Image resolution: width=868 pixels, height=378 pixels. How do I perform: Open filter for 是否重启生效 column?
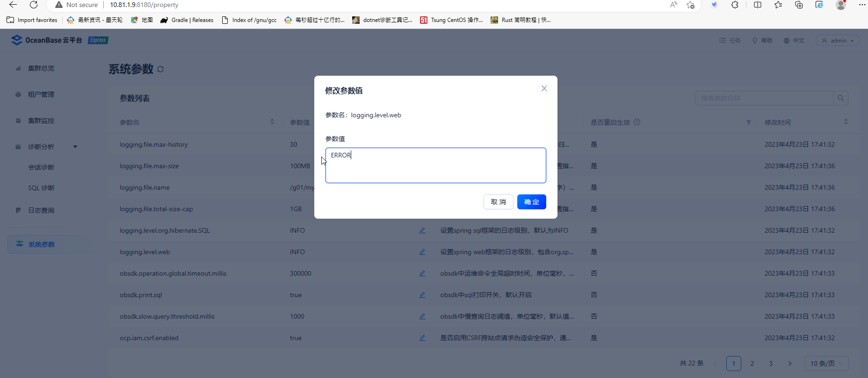click(x=749, y=122)
